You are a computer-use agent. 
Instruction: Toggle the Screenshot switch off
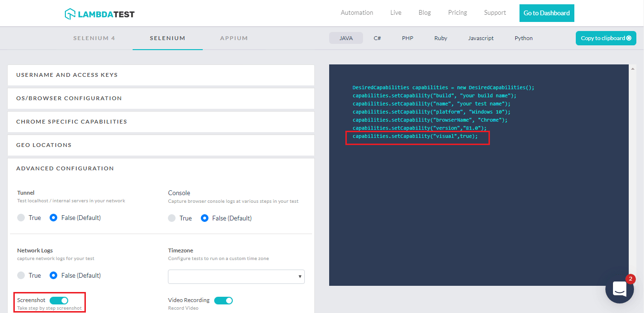click(59, 300)
